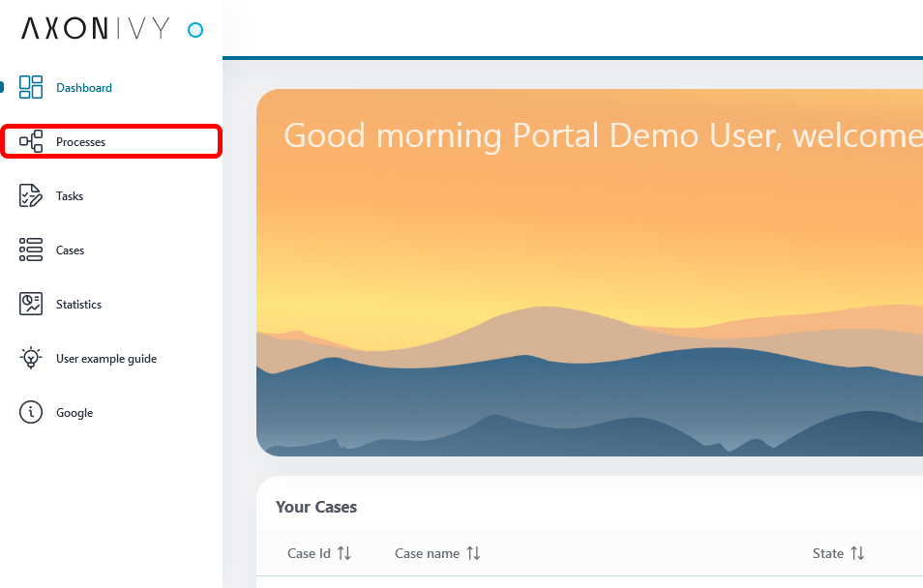This screenshot has width=923, height=588.
Task: Open Statistics from the sidebar menu
Action: (79, 304)
